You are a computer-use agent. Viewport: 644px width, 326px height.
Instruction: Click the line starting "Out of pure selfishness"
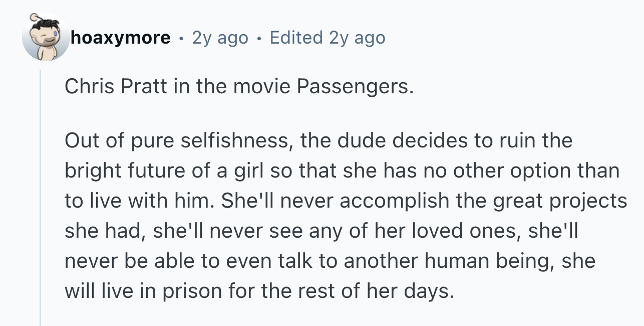point(318,140)
